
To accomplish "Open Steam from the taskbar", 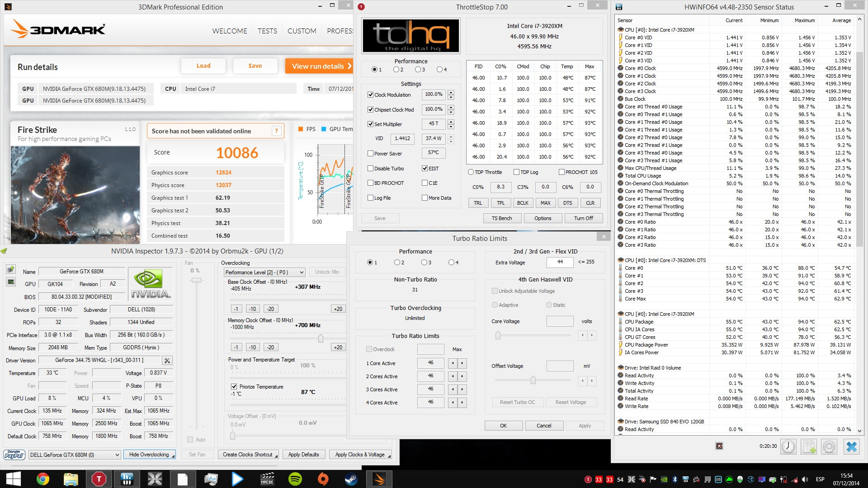I will click(351, 479).
